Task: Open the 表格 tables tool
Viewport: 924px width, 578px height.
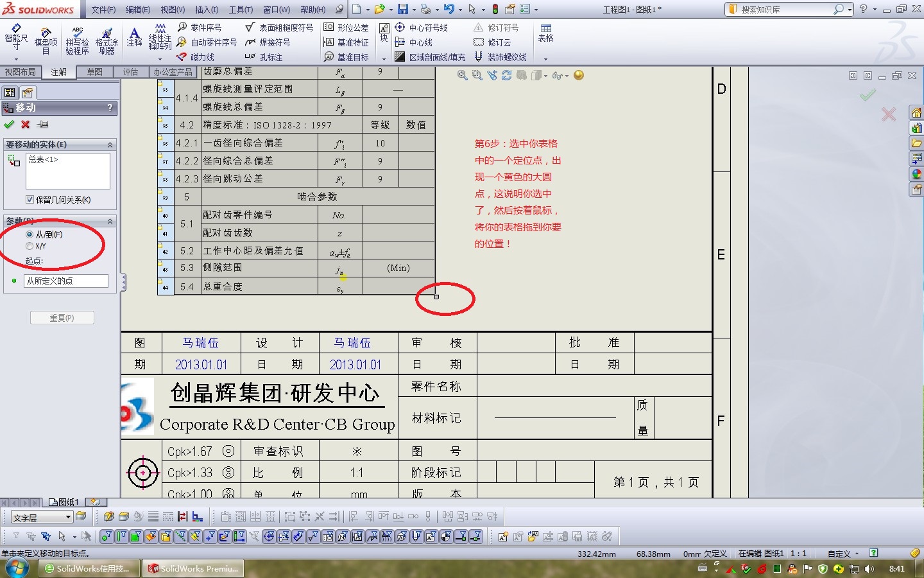Action: (x=545, y=33)
